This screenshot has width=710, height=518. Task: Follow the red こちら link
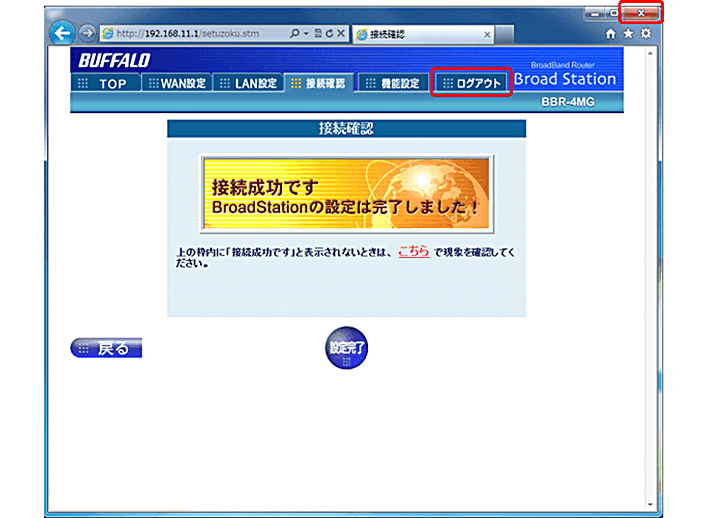(413, 252)
